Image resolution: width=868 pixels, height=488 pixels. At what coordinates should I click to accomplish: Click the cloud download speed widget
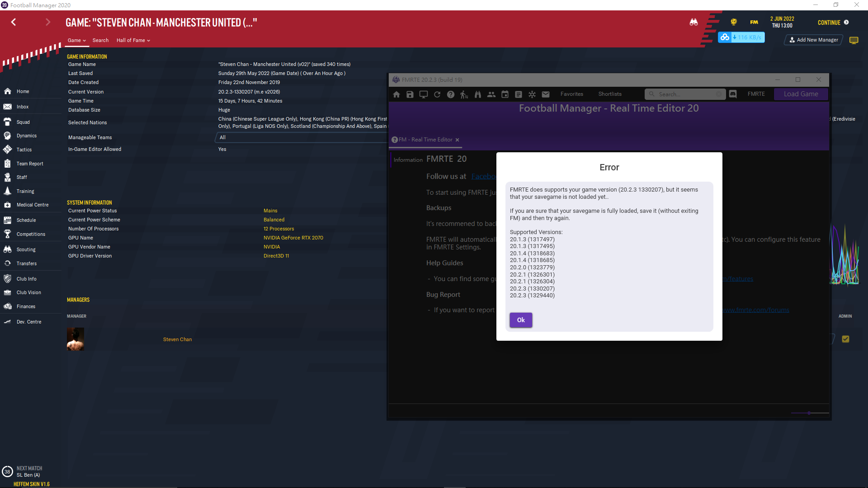pyautogui.click(x=741, y=38)
